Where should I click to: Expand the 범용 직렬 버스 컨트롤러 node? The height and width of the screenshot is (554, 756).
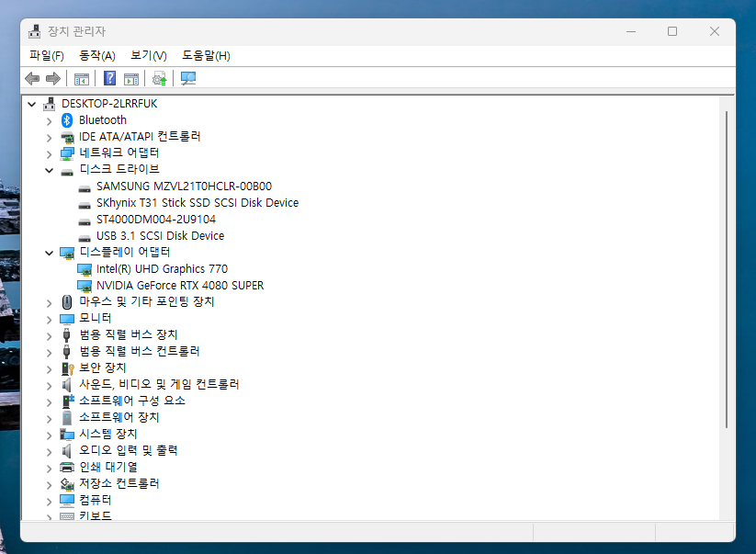tap(50, 353)
